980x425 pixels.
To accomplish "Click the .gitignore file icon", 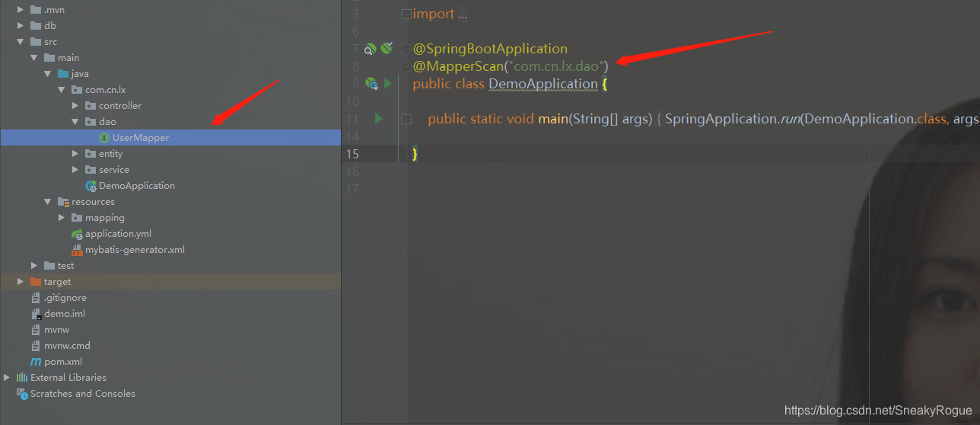I will [36, 298].
